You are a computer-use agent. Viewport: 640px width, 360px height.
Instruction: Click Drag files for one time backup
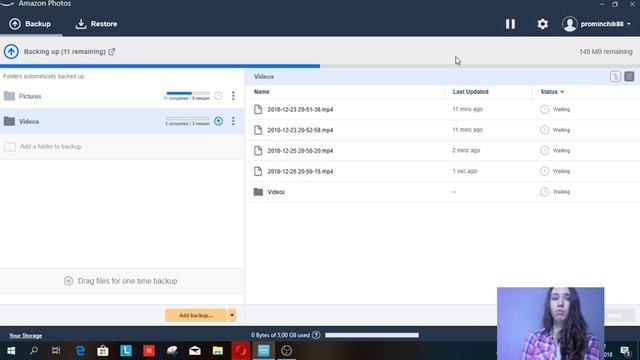tap(122, 281)
